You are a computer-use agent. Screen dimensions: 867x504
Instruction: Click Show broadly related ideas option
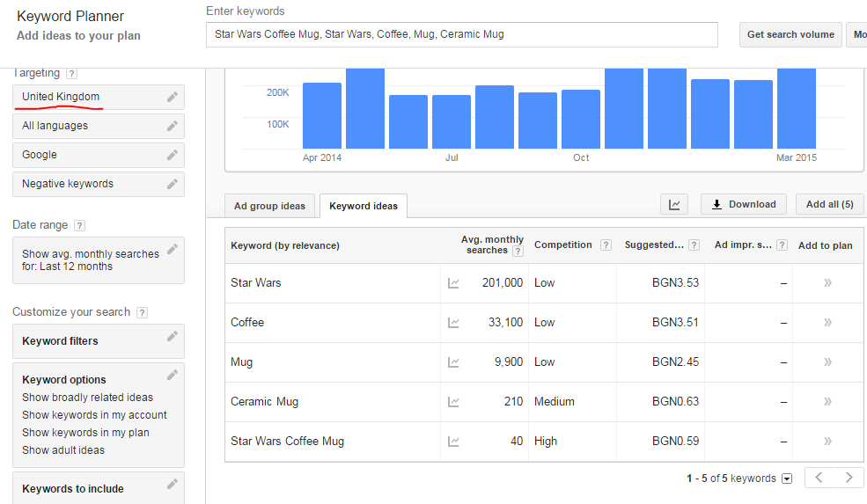pos(87,398)
